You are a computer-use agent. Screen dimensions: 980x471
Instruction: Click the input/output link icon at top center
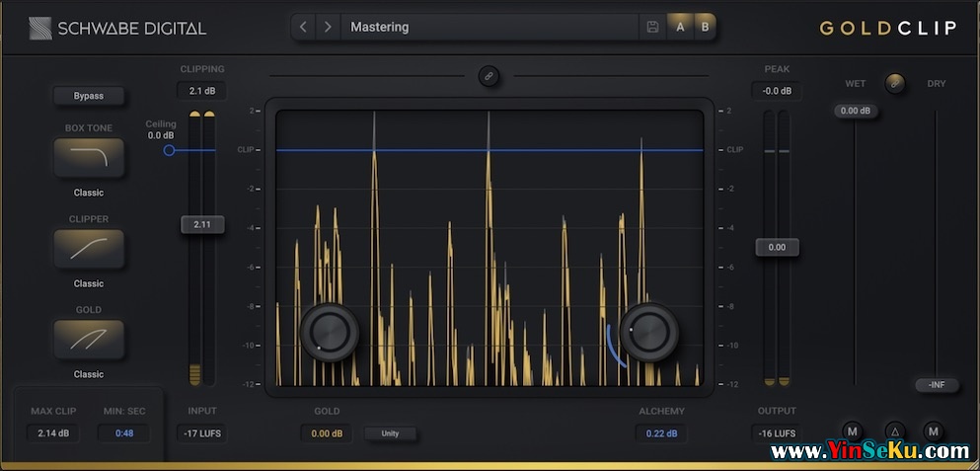tap(489, 76)
